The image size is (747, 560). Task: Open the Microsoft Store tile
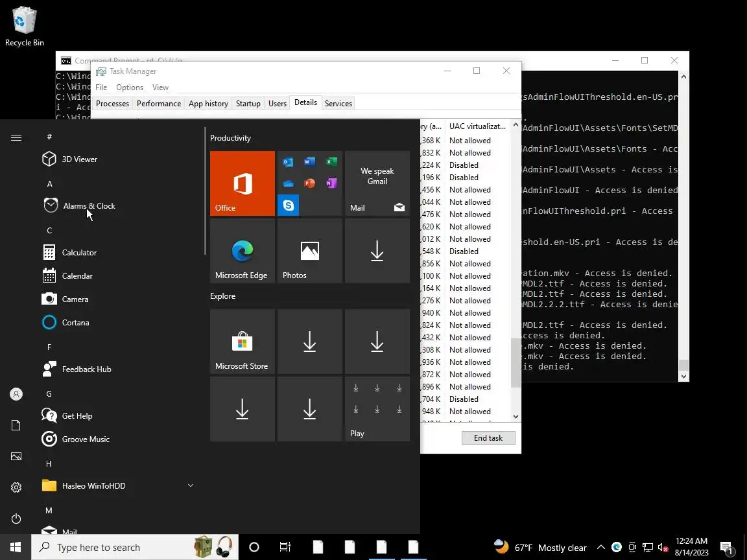(x=242, y=342)
